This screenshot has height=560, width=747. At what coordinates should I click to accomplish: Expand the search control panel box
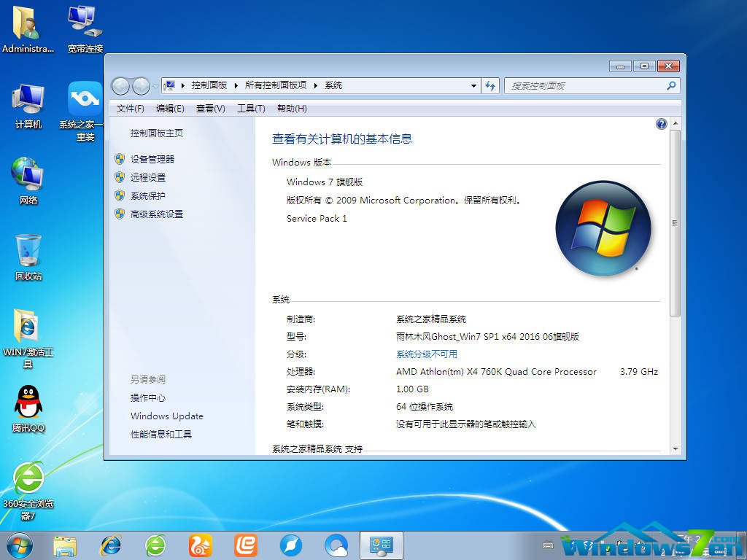(x=592, y=85)
